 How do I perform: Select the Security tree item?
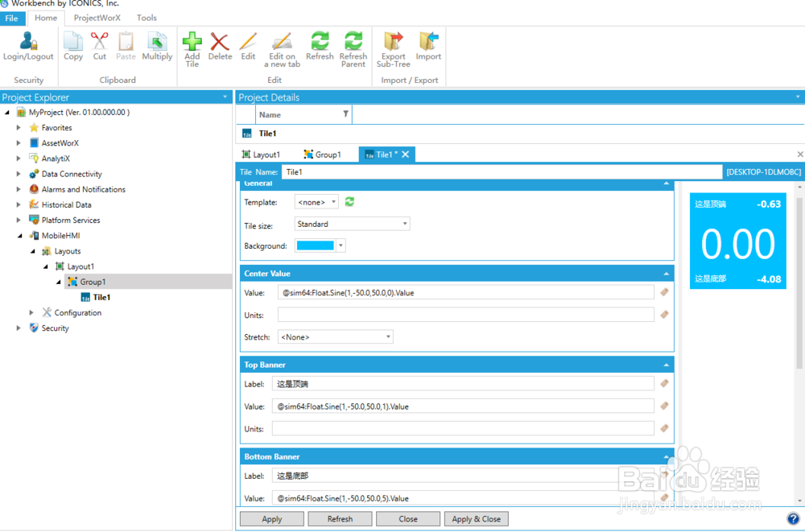pyautogui.click(x=55, y=328)
